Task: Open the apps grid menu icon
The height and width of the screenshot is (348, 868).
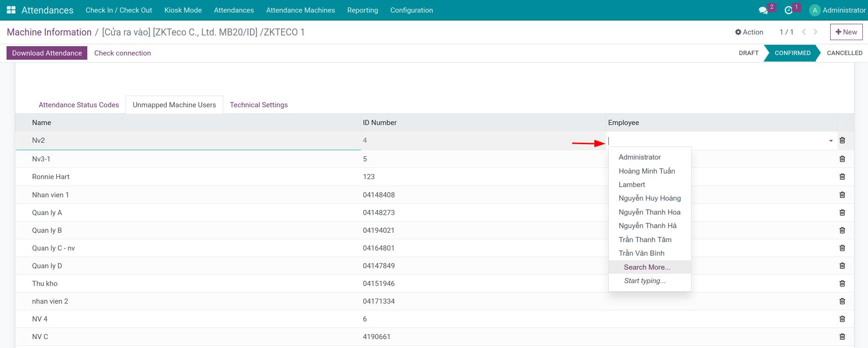Action: click(11, 10)
